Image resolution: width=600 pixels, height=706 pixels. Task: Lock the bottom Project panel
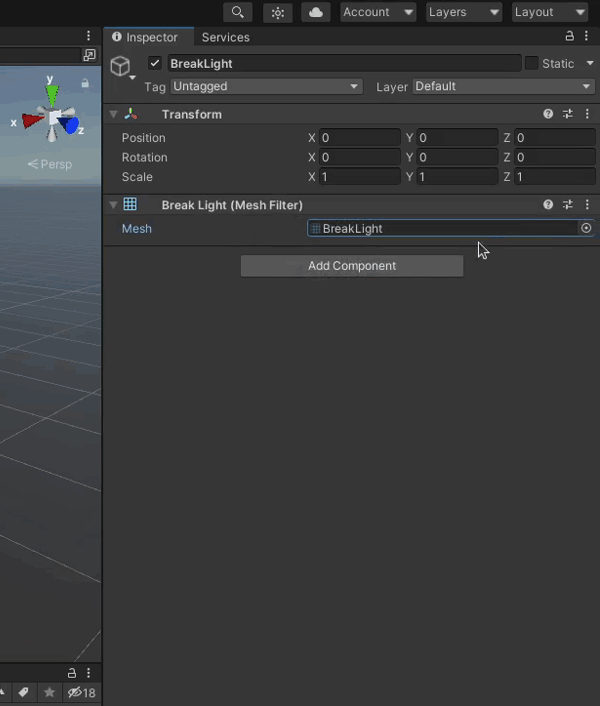coord(72,673)
